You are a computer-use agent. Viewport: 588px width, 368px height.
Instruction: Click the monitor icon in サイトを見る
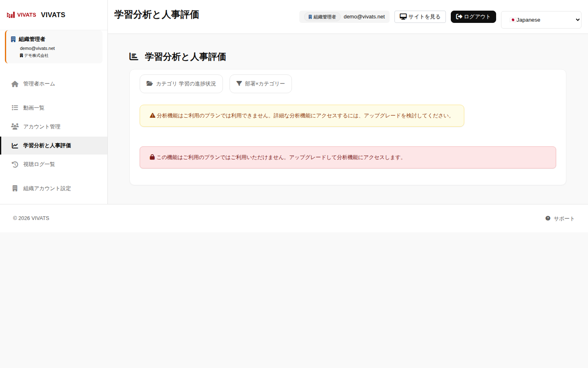coord(403,17)
